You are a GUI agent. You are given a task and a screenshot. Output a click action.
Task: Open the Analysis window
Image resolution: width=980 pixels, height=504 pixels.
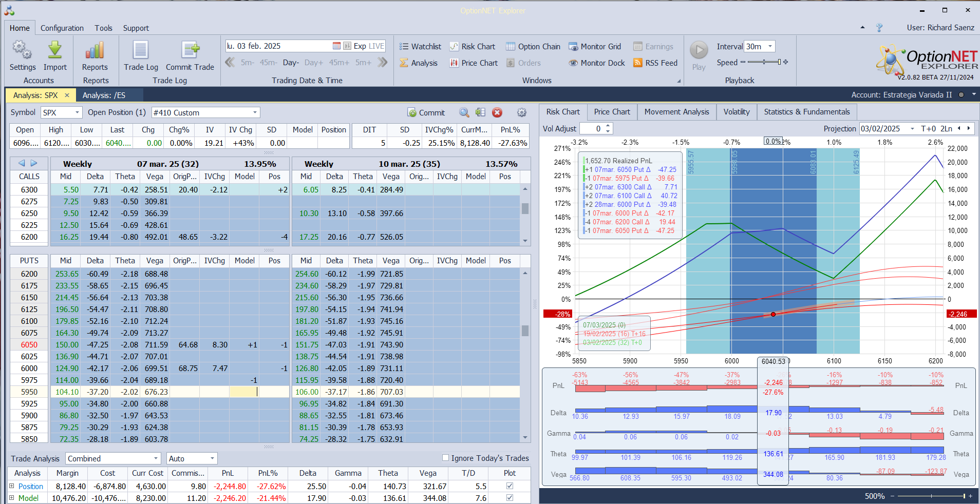419,63
